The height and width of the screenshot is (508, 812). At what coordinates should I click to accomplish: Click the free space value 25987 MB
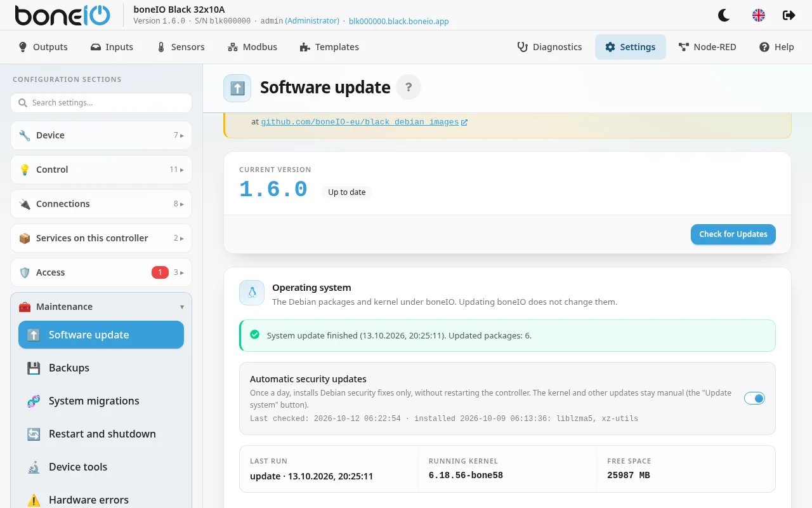point(629,476)
